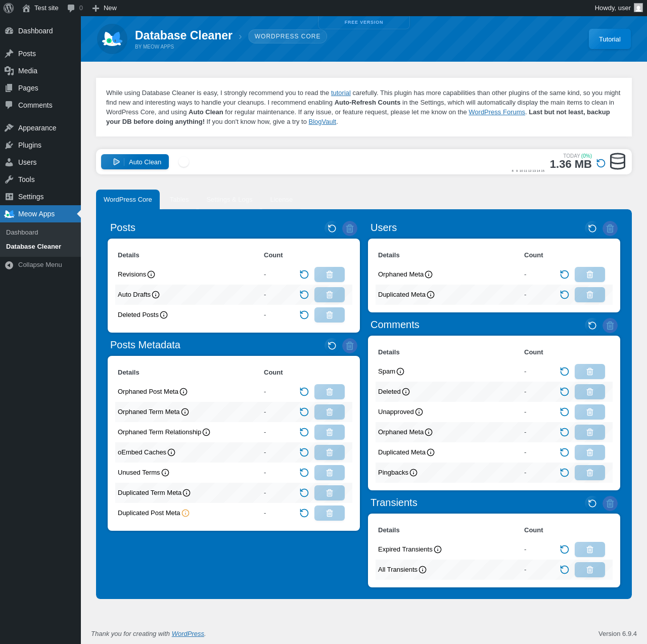Open the comments bubble in admin bar
This screenshot has height=644, width=647.
coord(75,8)
